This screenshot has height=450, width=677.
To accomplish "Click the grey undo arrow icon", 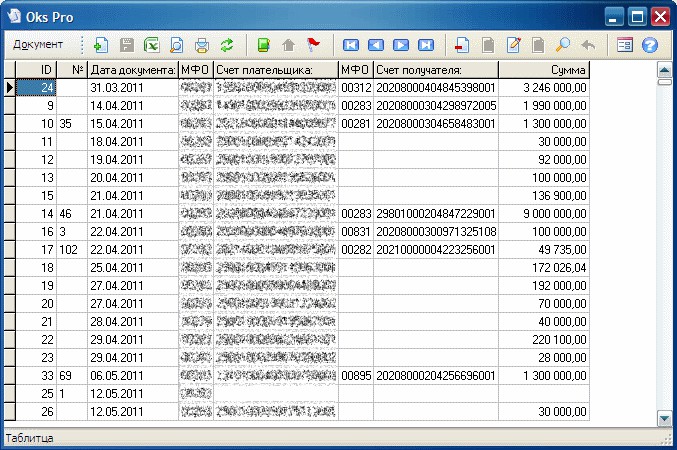I will coord(588,45).
